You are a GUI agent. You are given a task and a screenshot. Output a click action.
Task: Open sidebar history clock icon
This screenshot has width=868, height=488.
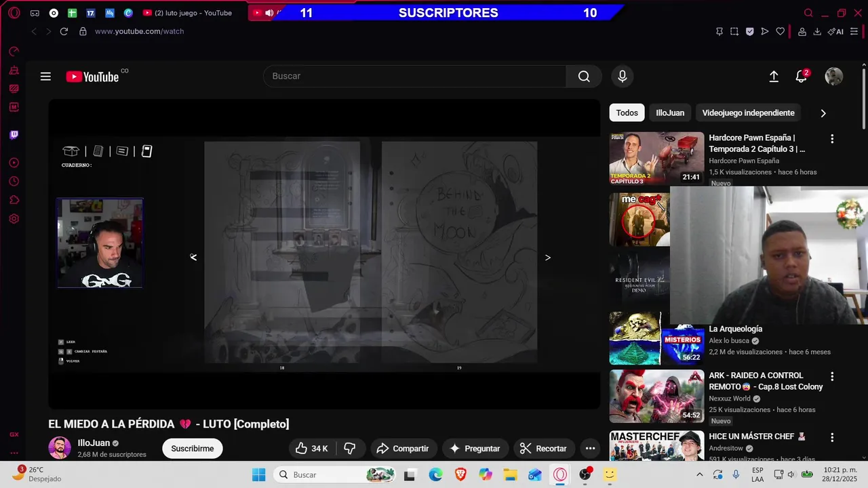coord(14,181)
